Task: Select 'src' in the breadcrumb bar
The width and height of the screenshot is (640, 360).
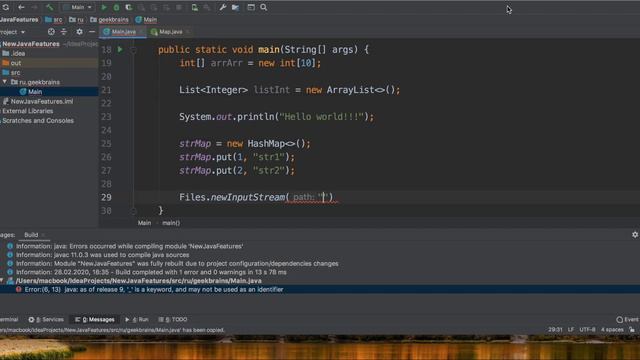Action: 54,19
